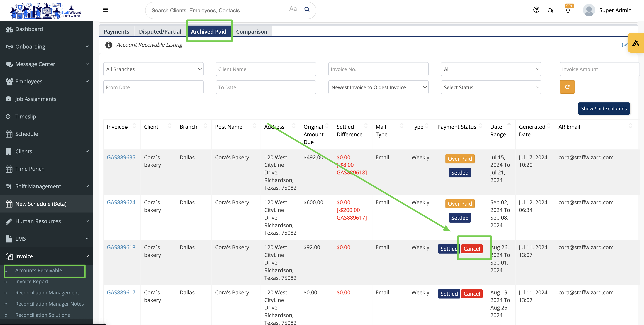The width and height of the screenshot is (644, 325).
Task: Click the orange refresh filter button
Action: coord(567,87)
